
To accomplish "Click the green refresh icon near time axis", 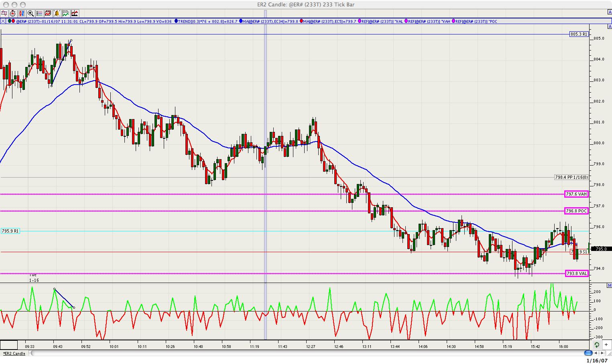I will 597,345.
